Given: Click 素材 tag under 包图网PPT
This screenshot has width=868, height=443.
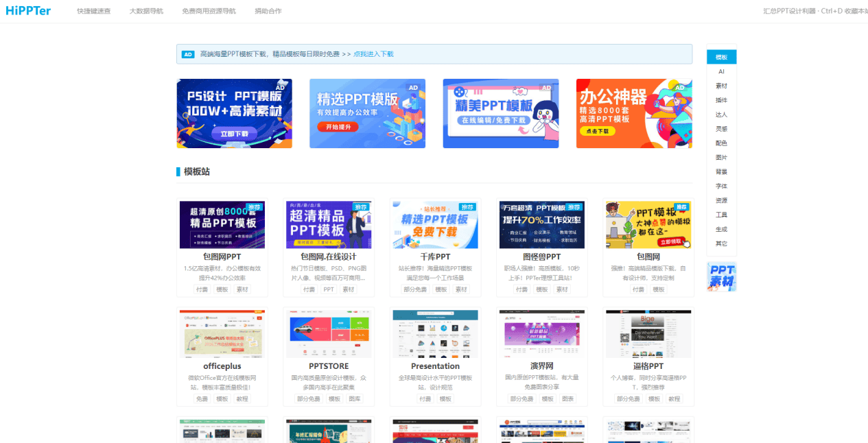Looking at the screenshot, I should (242, 289).
